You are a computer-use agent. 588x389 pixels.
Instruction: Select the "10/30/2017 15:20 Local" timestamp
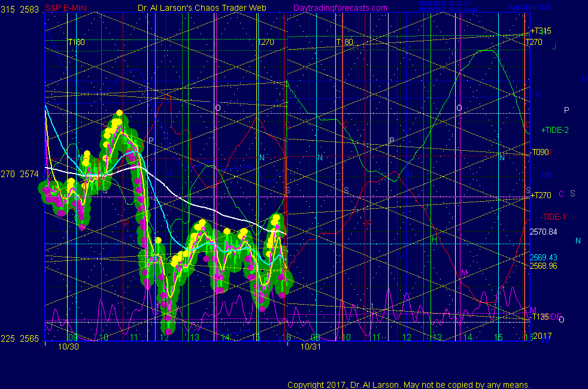pos(448,10)
